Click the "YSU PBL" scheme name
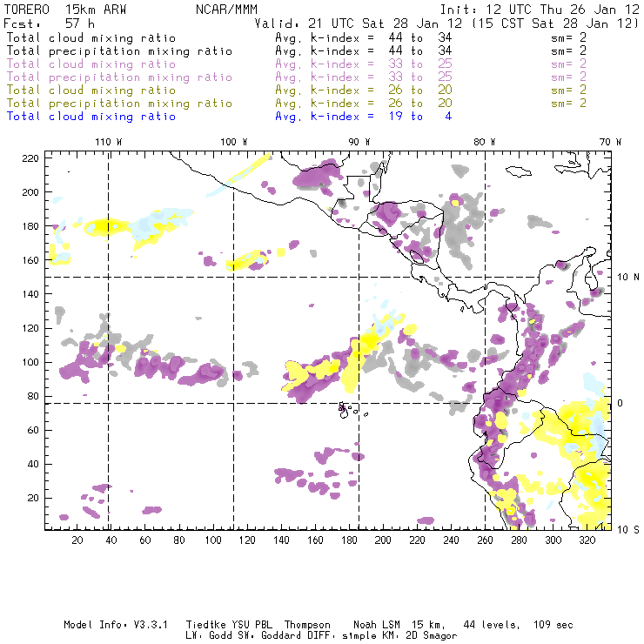644x644 pixels. tap(252, 625)
